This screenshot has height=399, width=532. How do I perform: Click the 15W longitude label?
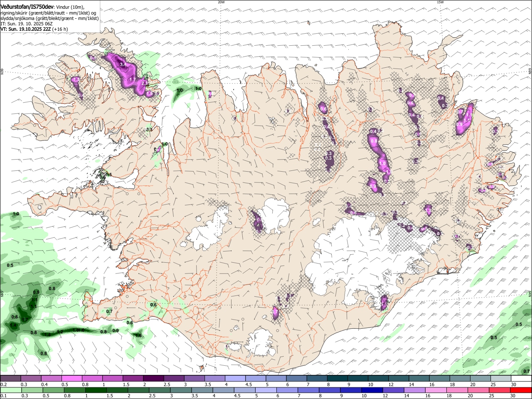440,2
